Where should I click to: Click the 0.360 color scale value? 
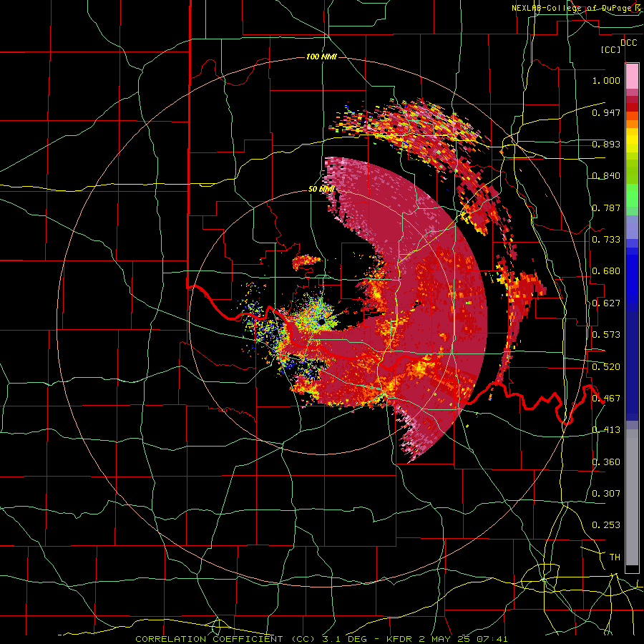[606, 462]
